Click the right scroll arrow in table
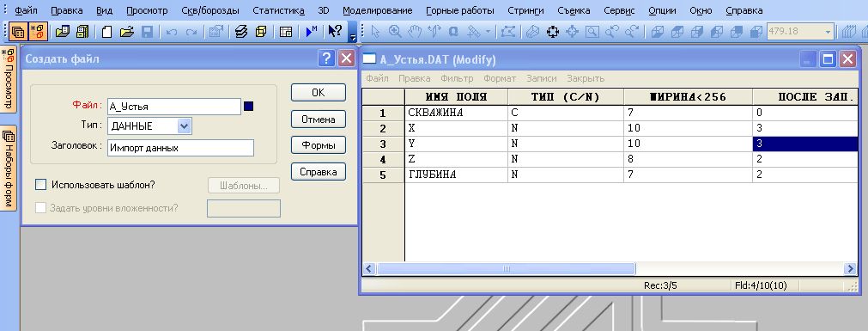This screenshot has height=331, width=868. click(850, 269)
